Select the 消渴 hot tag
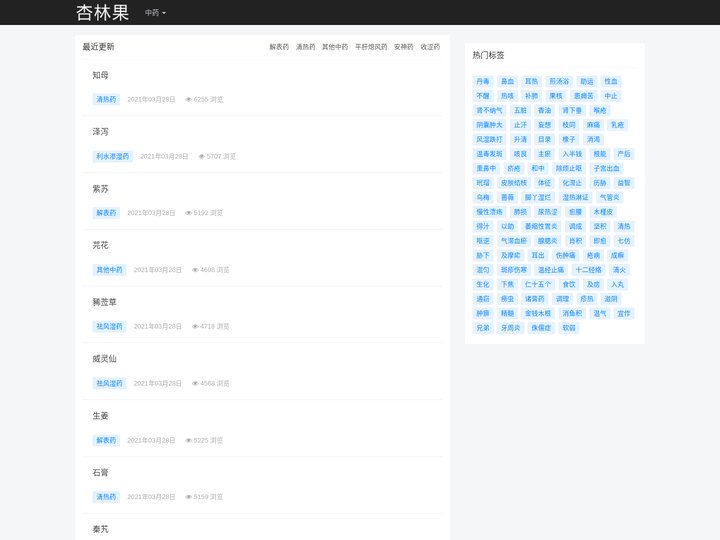Viewport: 720px width, 540px height. point(593,139)
